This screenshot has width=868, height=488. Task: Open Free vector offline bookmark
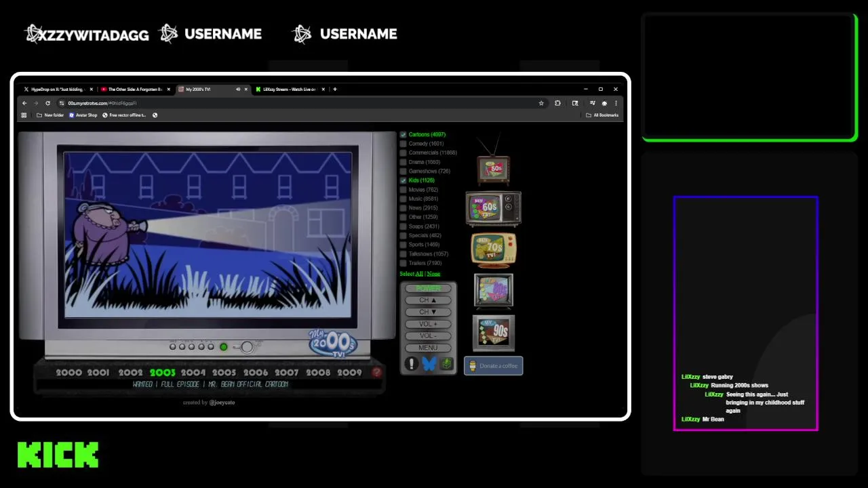click(x=124, y=115)
